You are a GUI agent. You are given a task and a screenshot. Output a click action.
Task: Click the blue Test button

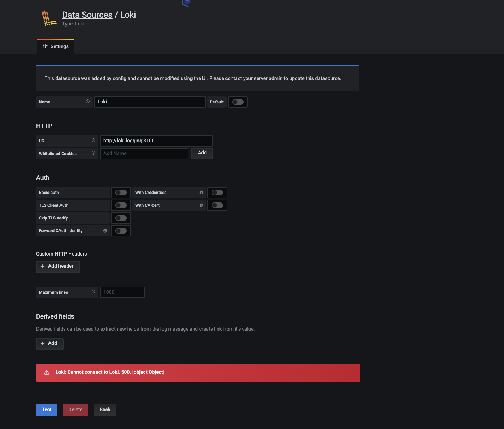tap(47, 410)
